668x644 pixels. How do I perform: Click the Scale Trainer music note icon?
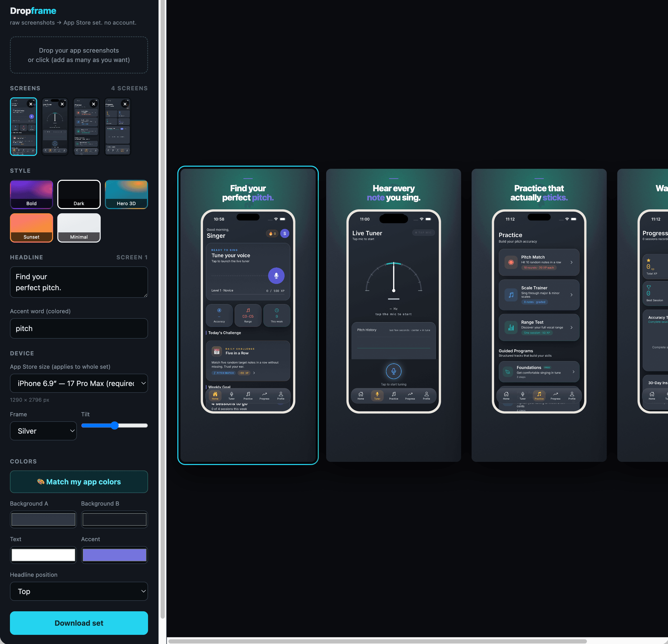click(511, 295)
